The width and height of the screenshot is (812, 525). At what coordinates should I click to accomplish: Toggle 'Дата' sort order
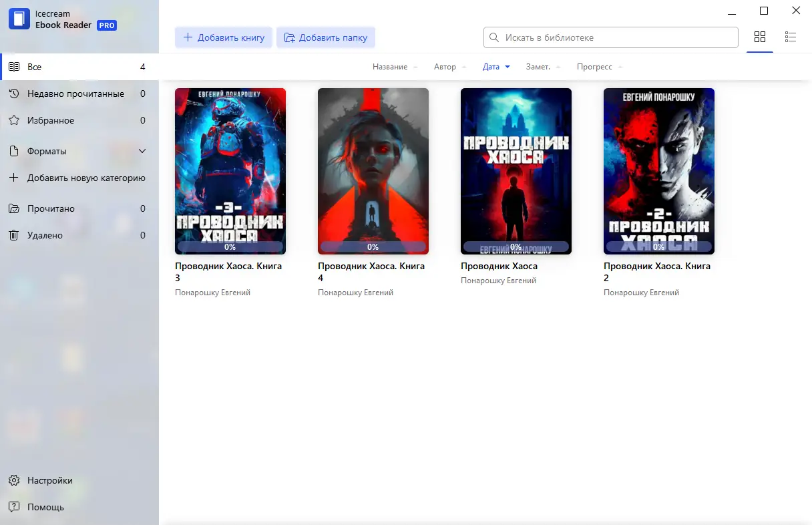(x=496, y=67)
